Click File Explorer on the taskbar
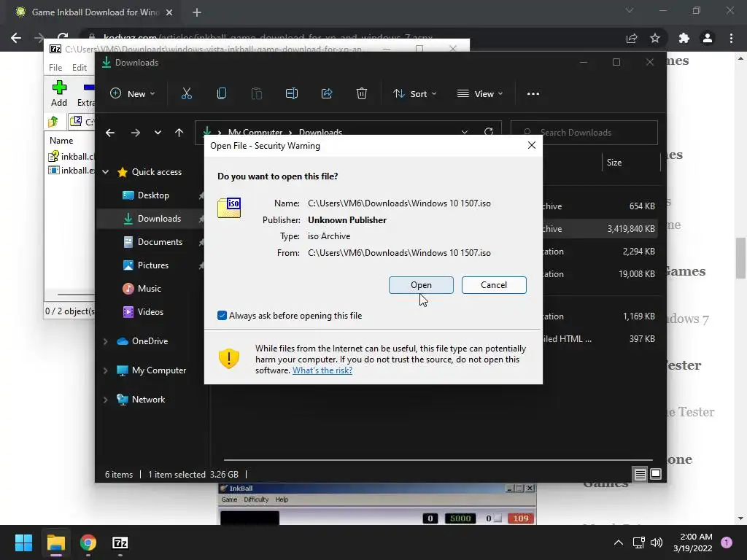 coord(55,542)
